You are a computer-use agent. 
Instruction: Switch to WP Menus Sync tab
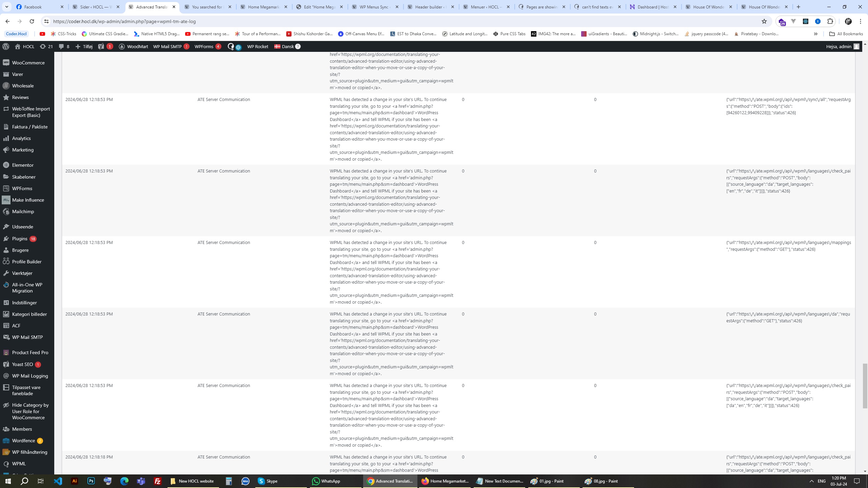[x=375, y=7]
